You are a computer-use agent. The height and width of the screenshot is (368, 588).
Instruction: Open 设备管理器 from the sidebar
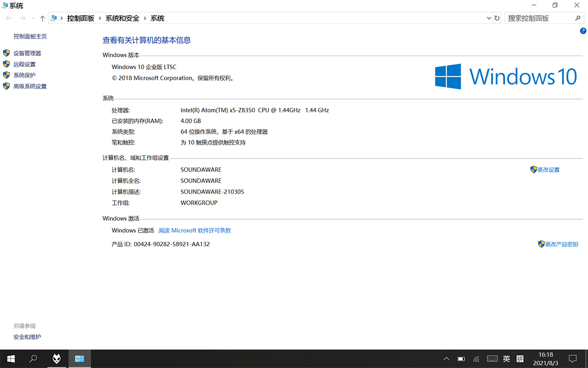[27, 53]
